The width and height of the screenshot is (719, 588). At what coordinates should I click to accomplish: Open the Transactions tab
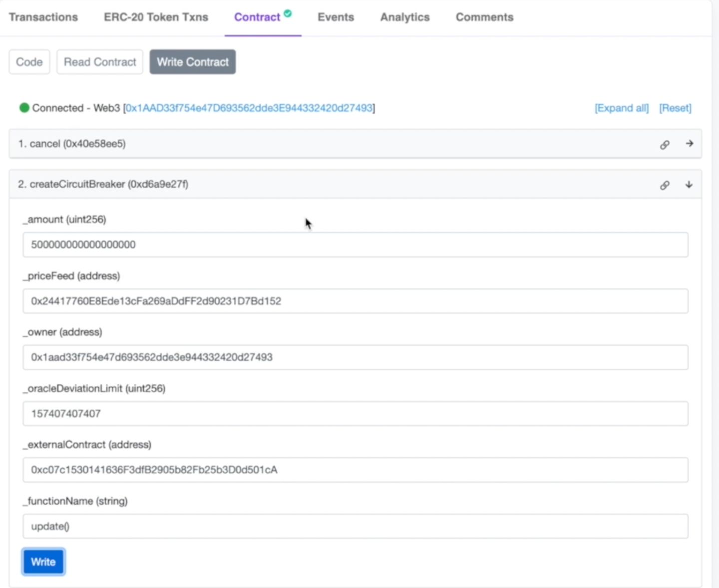click(x=43, y=17)
